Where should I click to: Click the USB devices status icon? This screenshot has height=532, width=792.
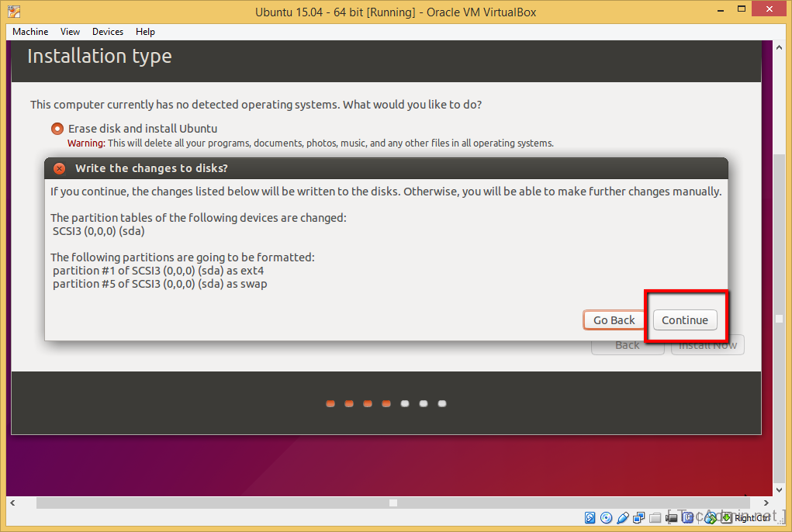pos(622,518)
